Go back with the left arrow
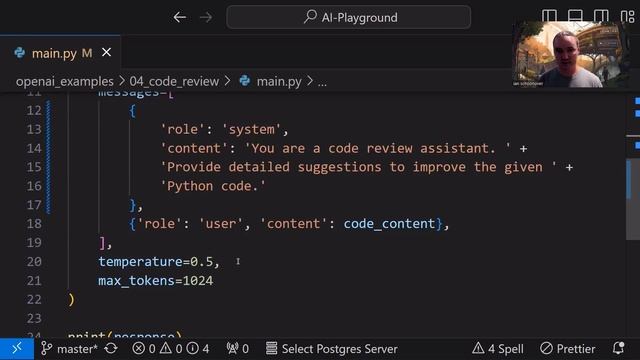The height and width of the screenshot is (360, 640). [x=180, y=17]
